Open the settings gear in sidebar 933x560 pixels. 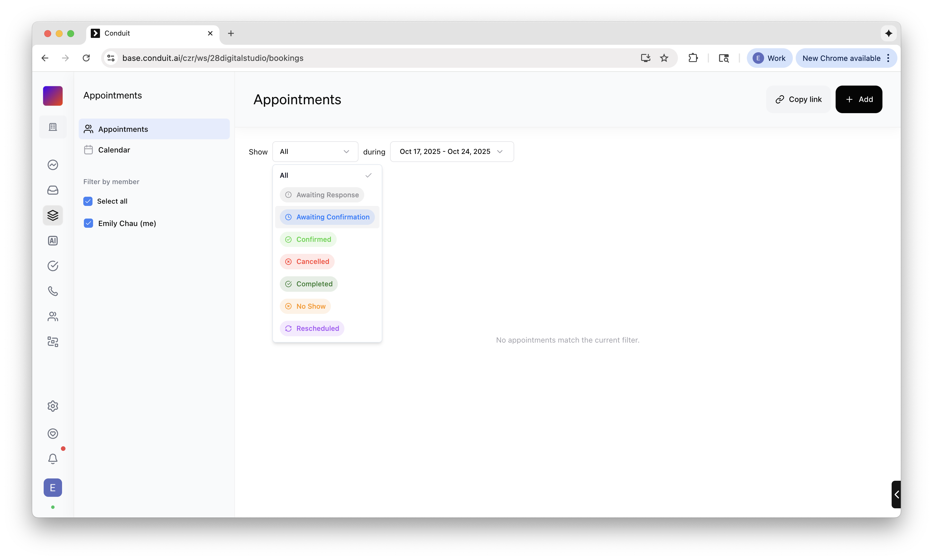click(53, 406)
